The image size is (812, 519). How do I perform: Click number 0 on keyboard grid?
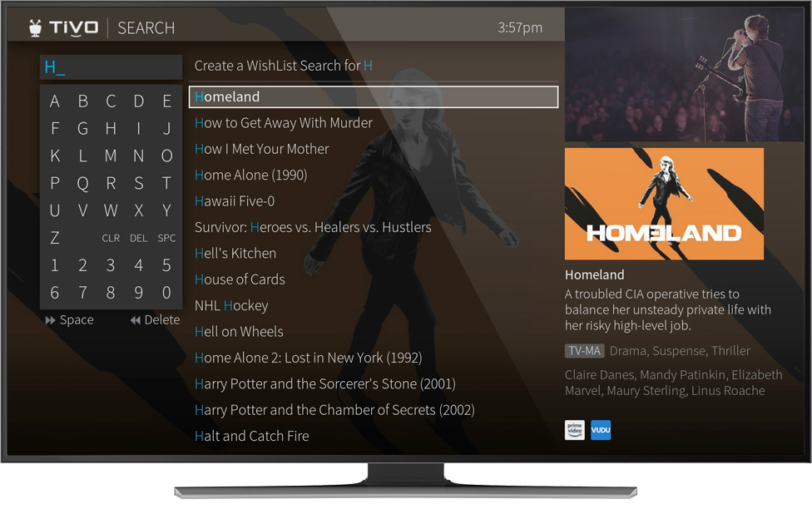(x=166, y=293)
